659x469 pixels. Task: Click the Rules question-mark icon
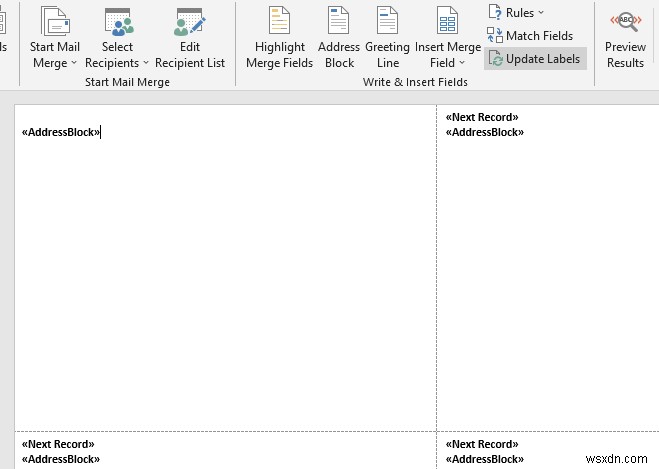(x=495, y=12)
